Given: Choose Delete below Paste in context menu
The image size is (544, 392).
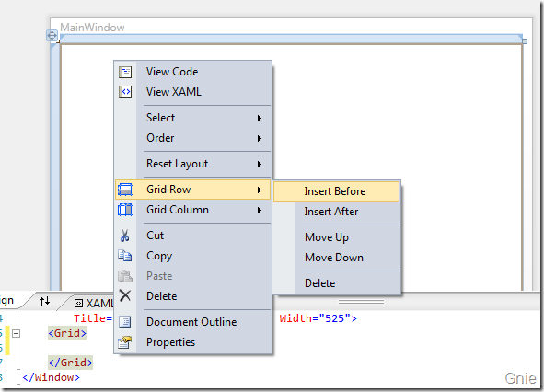Looking at the screenshot, I should pos(192,296).
